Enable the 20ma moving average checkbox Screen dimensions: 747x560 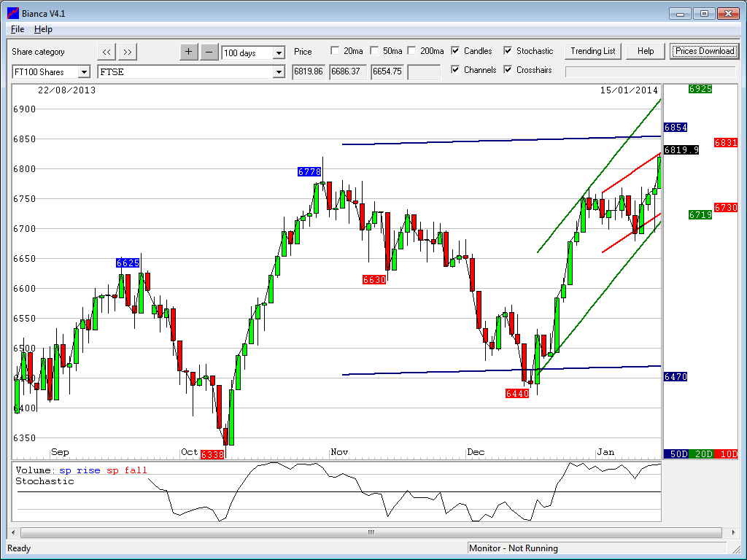click(335, 51)
